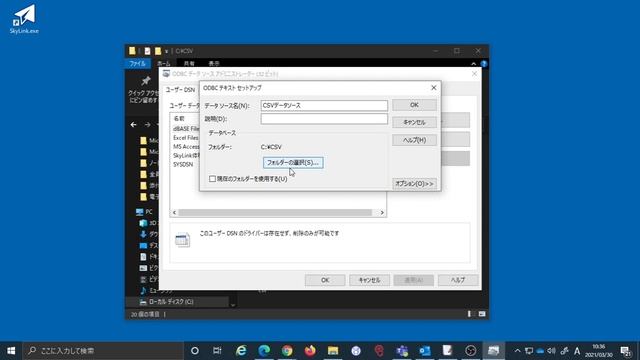Open the OneDrive cloud tray icon
The height and width of the screenshot is (360, 640).
pyautogui.click(x=540, y=351)
